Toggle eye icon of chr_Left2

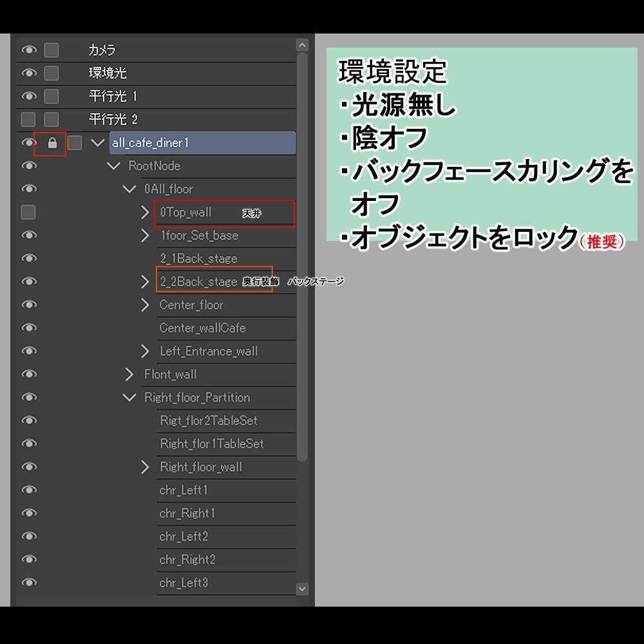pyautogui.click(x=29, y=536)
